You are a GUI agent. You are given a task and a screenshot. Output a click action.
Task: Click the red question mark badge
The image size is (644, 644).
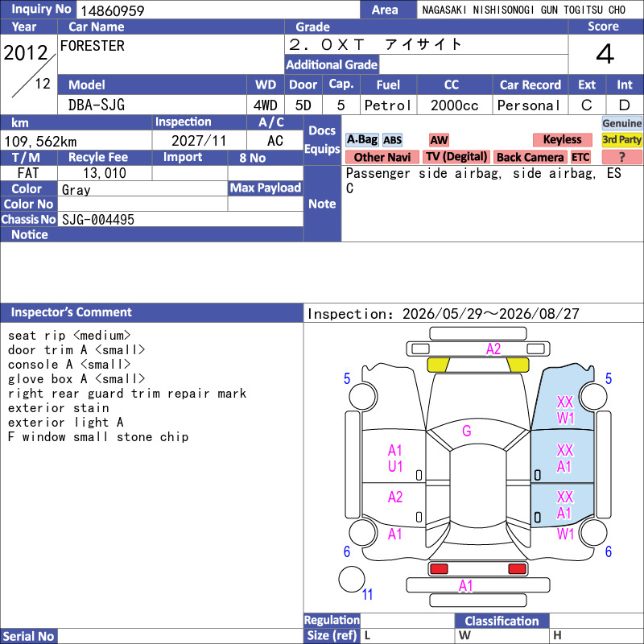click(x=621, y=157)
